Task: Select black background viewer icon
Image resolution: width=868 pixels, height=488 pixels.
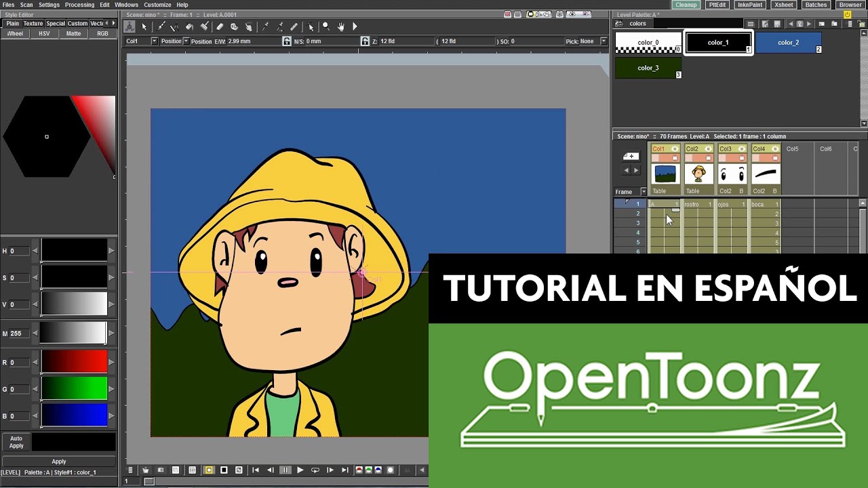Action: (x=224, y=470)
